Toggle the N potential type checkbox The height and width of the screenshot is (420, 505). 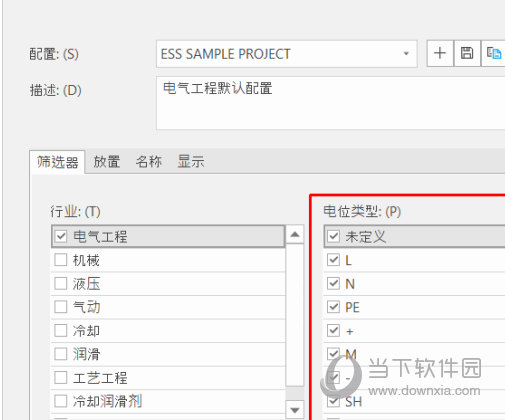(333, 284)
